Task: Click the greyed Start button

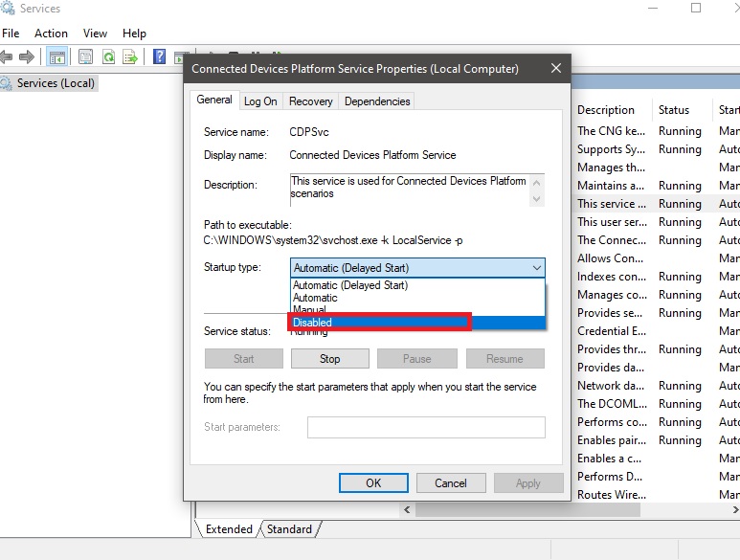Action: tap(244, 359)
